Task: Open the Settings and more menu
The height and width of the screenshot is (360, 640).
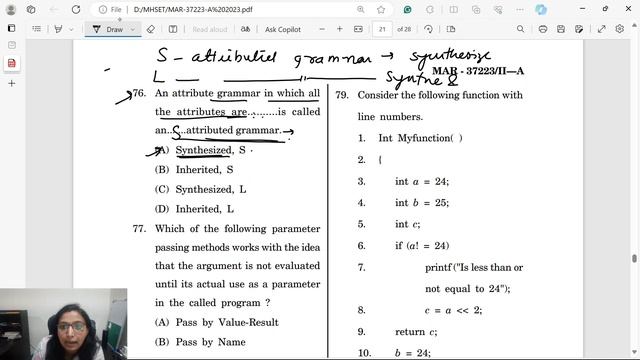Action: [520, 9]
